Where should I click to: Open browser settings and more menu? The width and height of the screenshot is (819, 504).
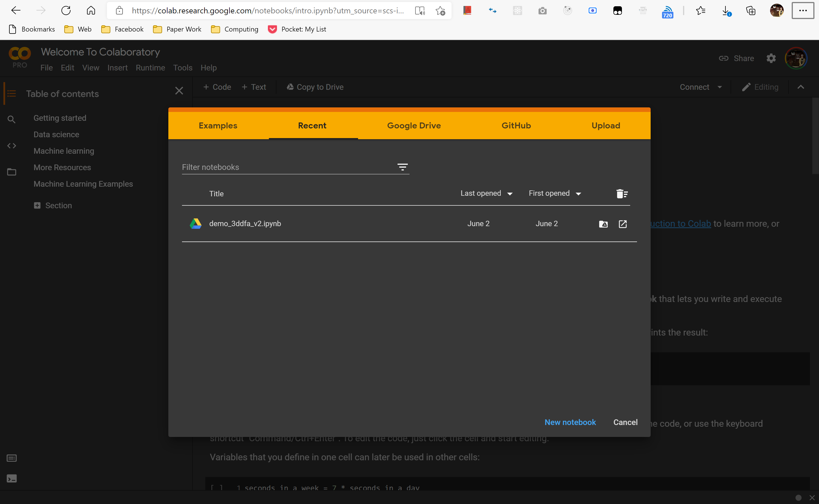(x=803, y=11)
